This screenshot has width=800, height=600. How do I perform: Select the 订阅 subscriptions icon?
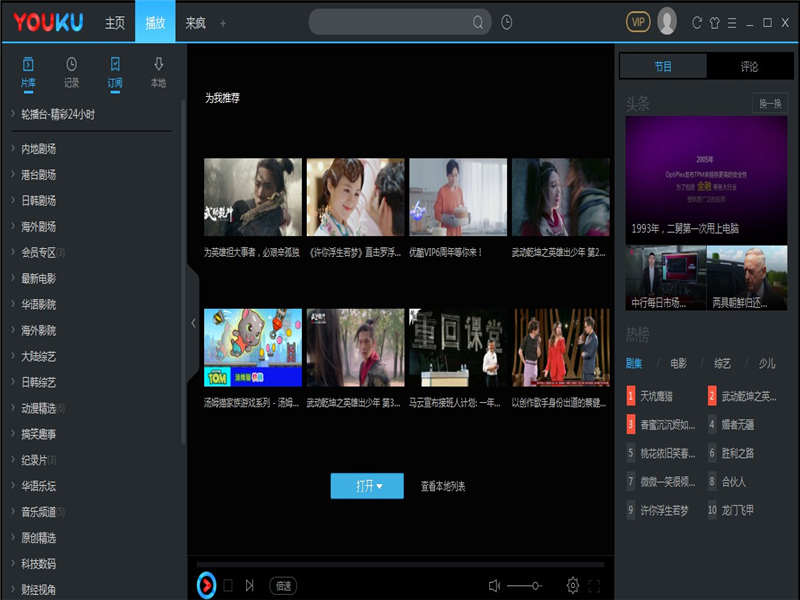tap(113, 64)
